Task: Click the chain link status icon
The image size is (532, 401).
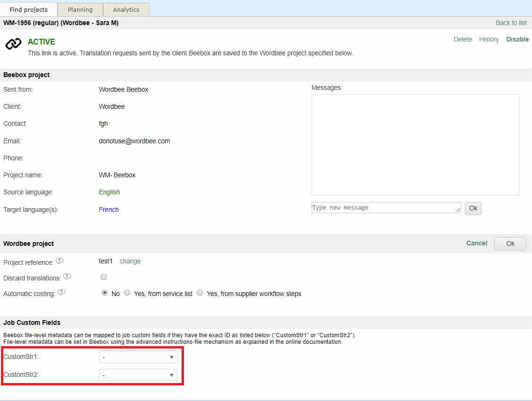Action: pyautogui.click(x=13, y=44)
